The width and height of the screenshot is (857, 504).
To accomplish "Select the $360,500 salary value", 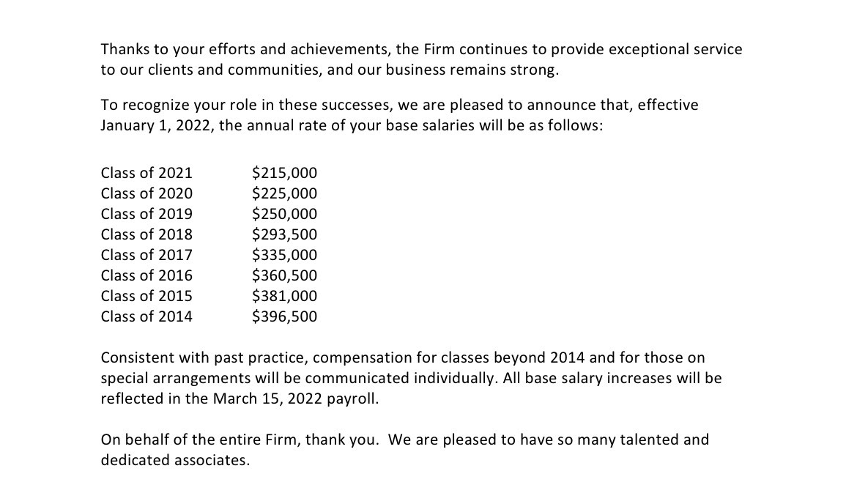I will tap(284, 275).
